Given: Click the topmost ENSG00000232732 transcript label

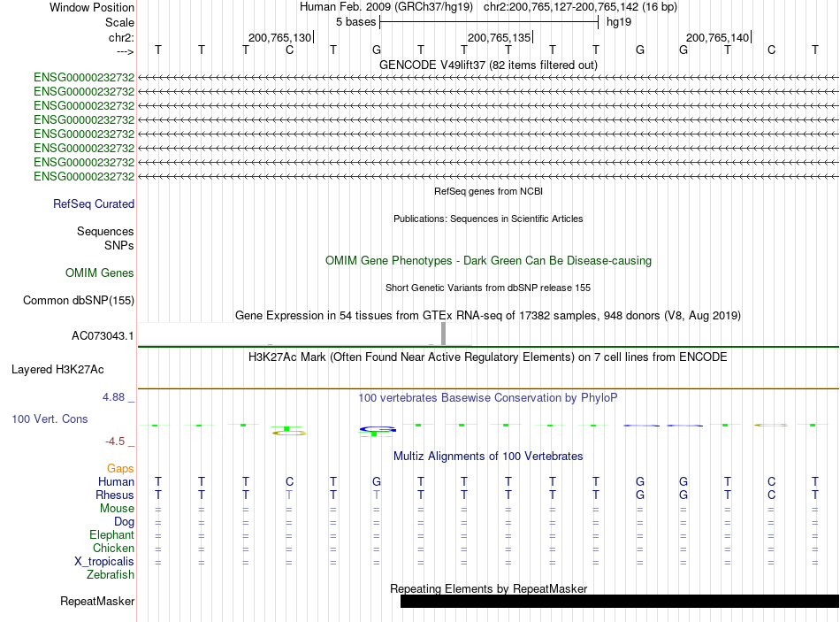Looking at the screenshot, I should [x=84, y=78].
